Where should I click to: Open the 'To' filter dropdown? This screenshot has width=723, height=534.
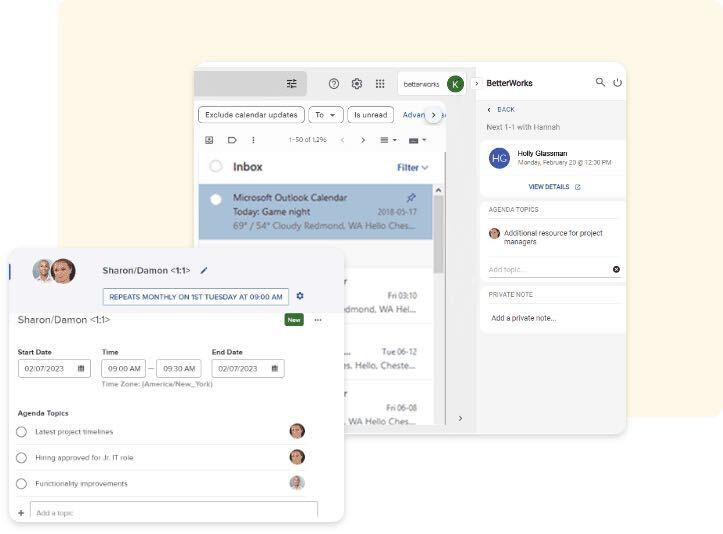click(x=325, y=115)
